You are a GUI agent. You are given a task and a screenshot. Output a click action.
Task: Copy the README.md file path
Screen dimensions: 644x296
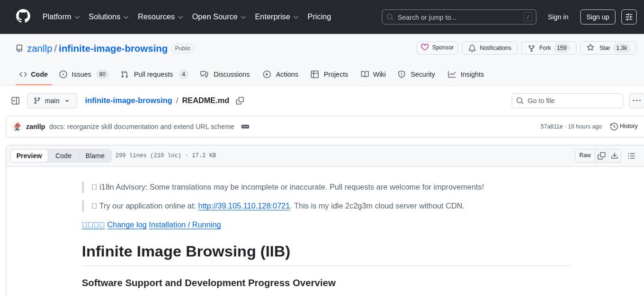[240, 100]
